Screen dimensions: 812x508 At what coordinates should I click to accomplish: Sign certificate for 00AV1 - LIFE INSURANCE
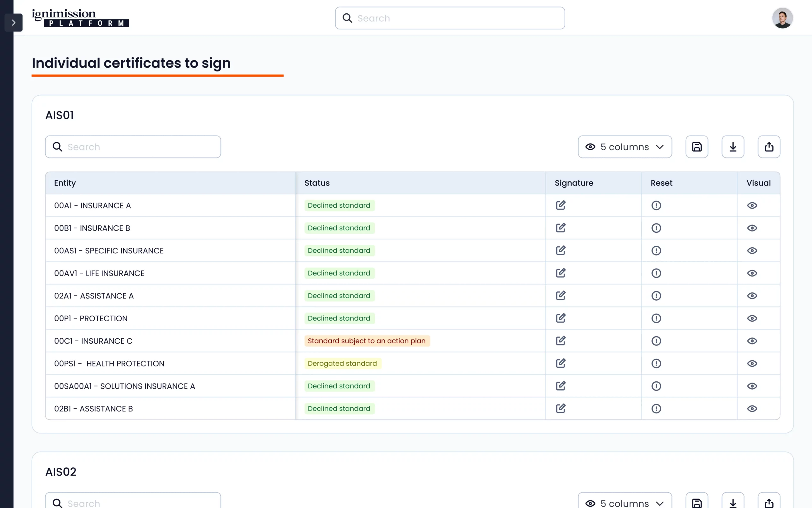coord(561,273)
